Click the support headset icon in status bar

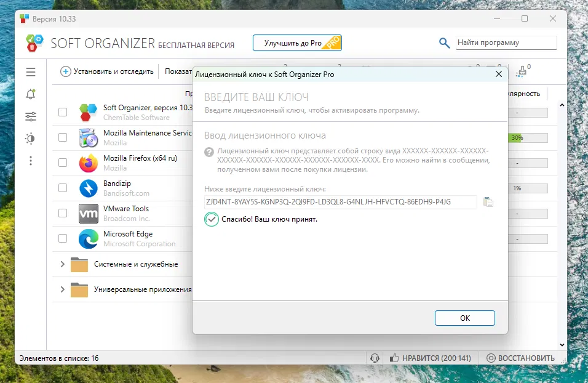click(x=375, y=358)
